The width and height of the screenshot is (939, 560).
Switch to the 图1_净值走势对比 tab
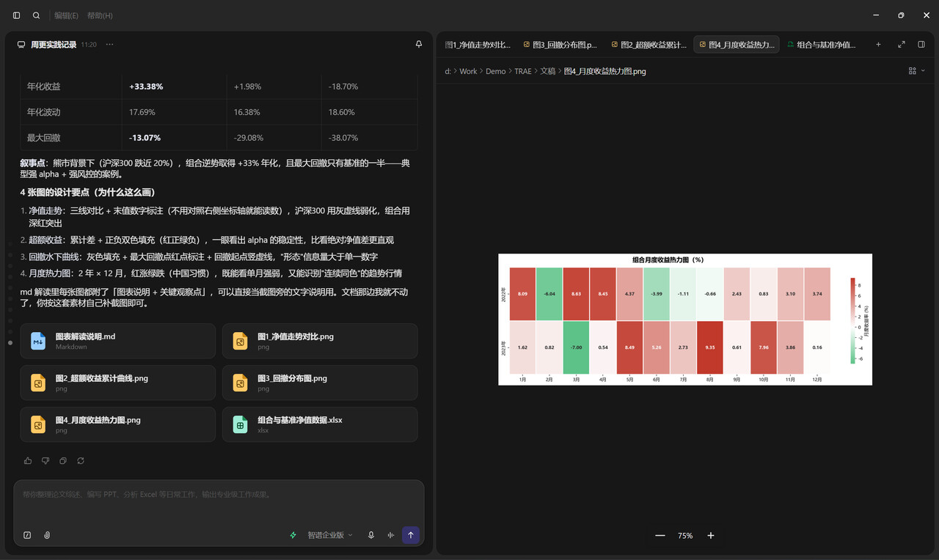[x=478, y=45]
